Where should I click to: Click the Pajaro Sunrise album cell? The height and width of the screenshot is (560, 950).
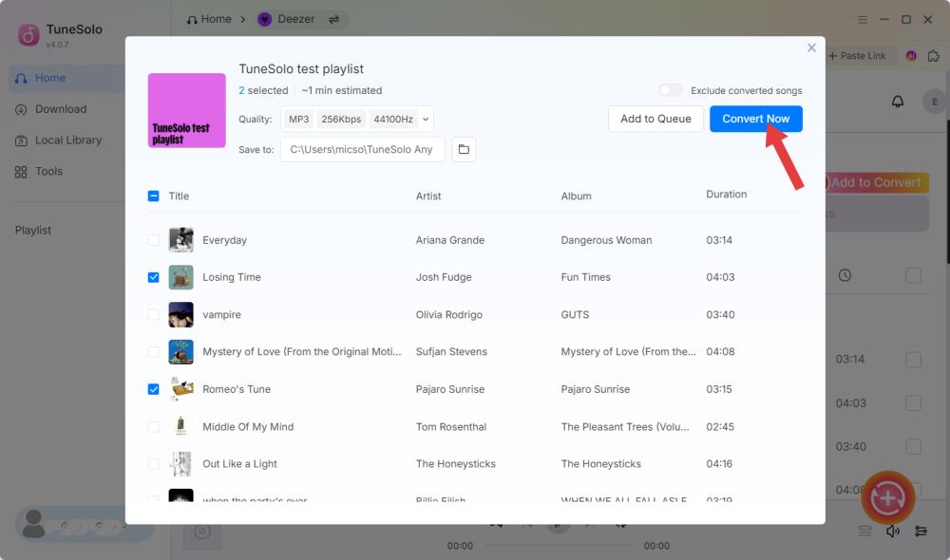(596, 389)
